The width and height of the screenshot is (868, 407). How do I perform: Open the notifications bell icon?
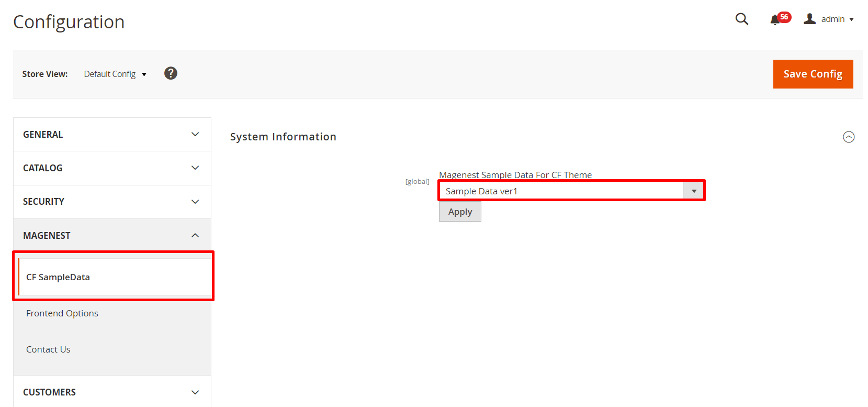[774, 20]
